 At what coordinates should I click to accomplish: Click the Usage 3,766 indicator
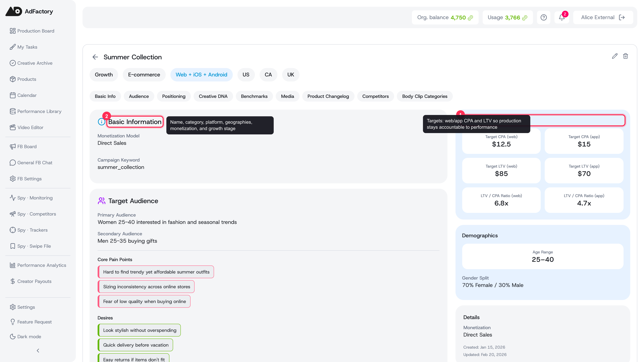coord(507,17)
